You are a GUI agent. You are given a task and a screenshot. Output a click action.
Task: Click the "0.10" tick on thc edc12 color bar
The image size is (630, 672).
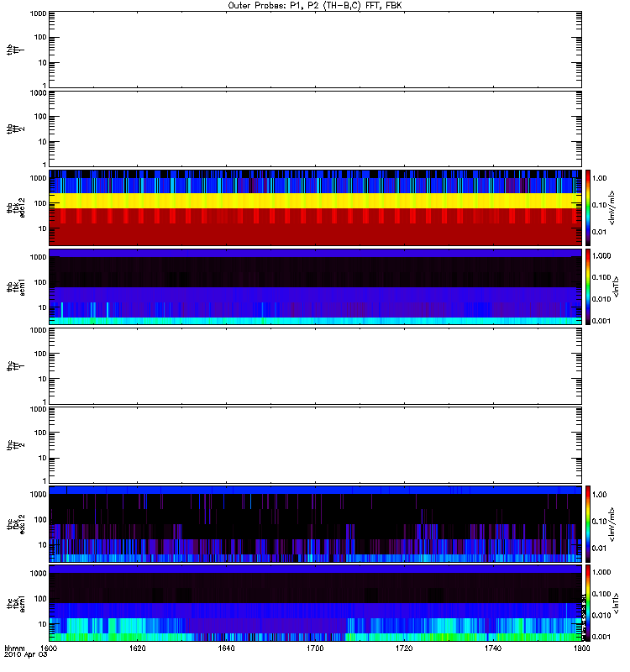click(600, 522)
